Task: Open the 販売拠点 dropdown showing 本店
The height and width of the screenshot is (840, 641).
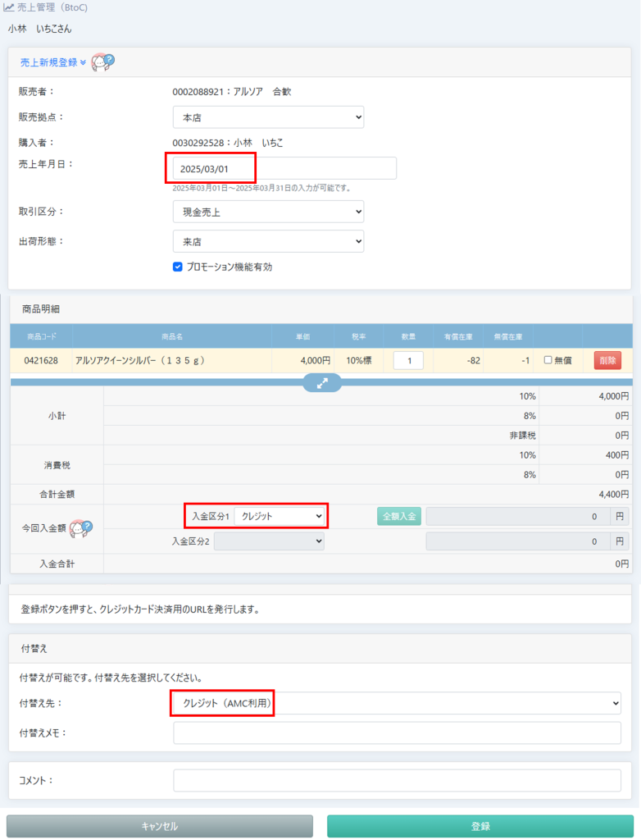Action: [x=268, y=117]
